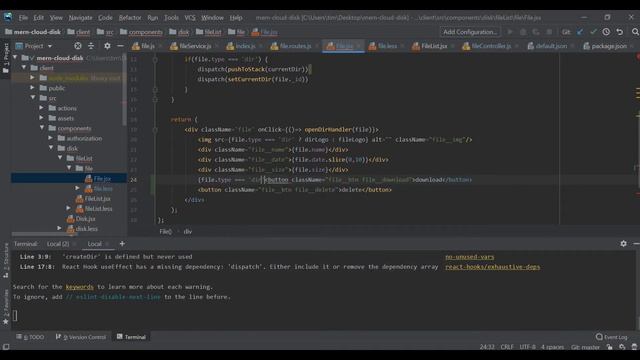Image resolution: width=640 pixels, height=360 pixels.
Task: Add a new terminal session with plus
Action: point(122,244)
